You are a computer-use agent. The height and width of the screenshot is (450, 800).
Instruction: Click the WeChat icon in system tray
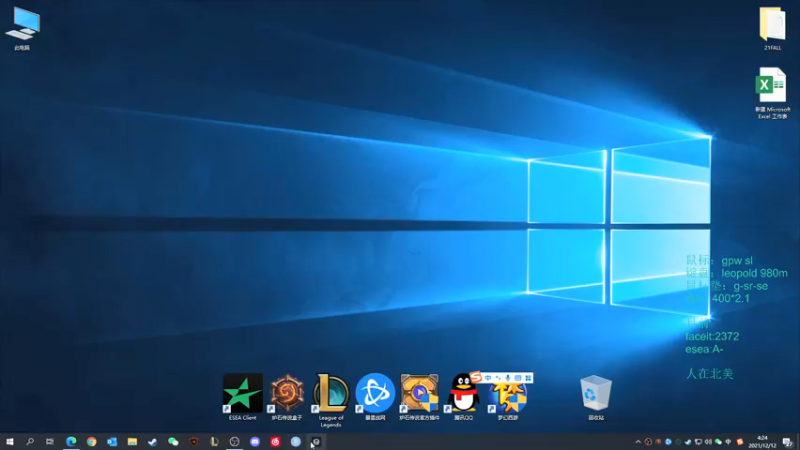click(718, 442)
